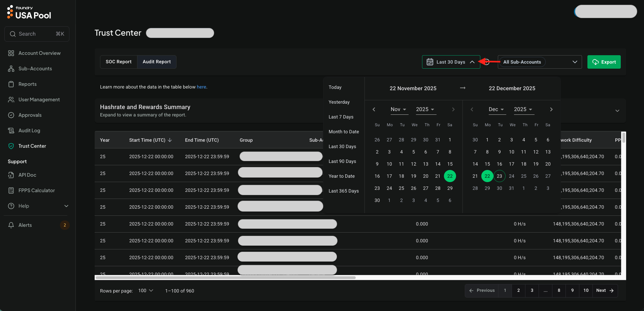Expand Hashrate and Rewards Summary section

click(x=617, y=111)
